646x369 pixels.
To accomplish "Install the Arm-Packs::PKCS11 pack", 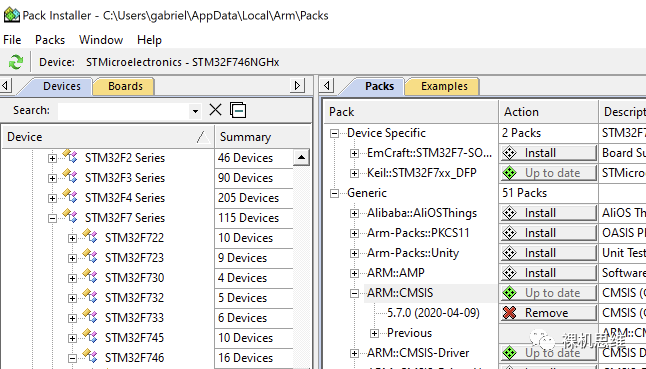I will 548,233.
